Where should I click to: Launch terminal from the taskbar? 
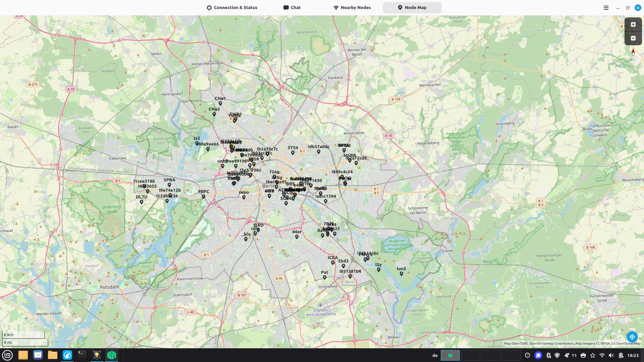[82, 355]
